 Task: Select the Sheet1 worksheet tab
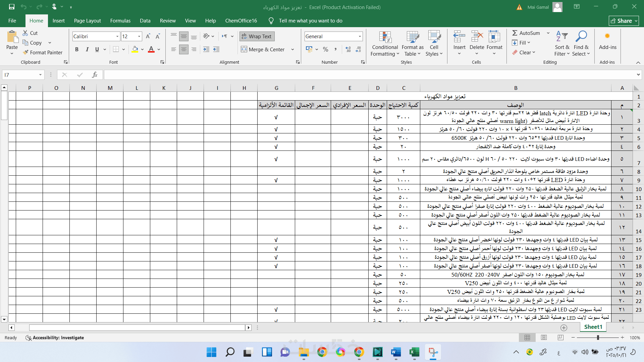pyautogui.click(x=593, y=327)
